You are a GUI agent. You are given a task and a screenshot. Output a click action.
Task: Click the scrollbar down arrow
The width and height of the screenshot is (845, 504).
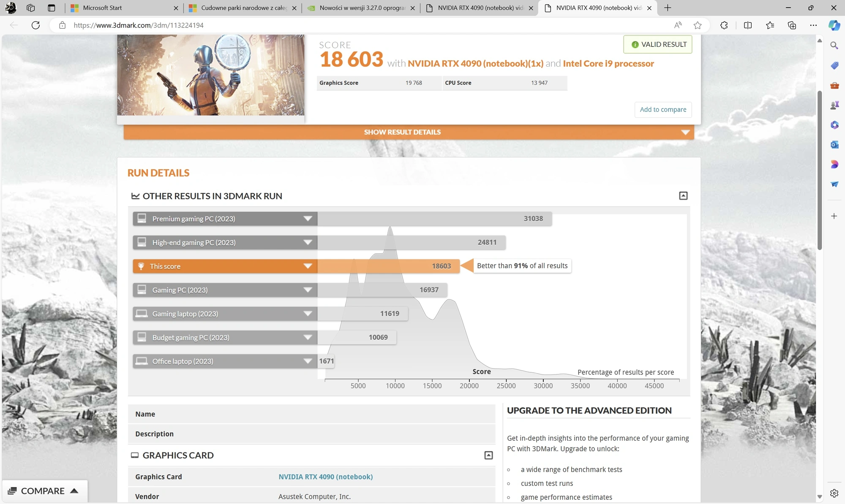(x=820, y=497)
